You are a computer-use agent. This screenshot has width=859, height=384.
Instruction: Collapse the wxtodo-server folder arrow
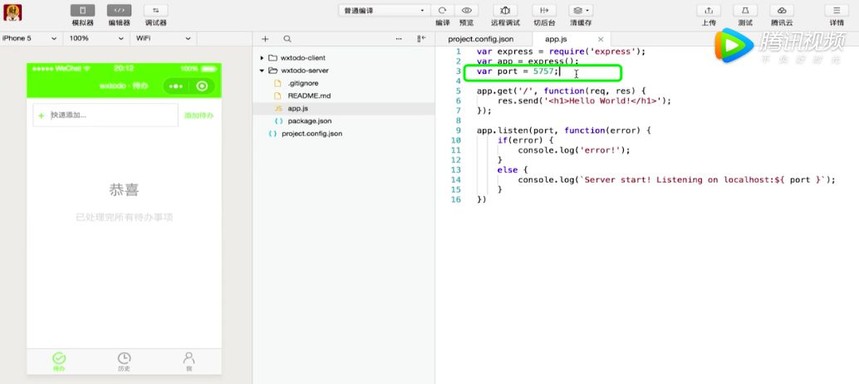[x=262, y=70]
